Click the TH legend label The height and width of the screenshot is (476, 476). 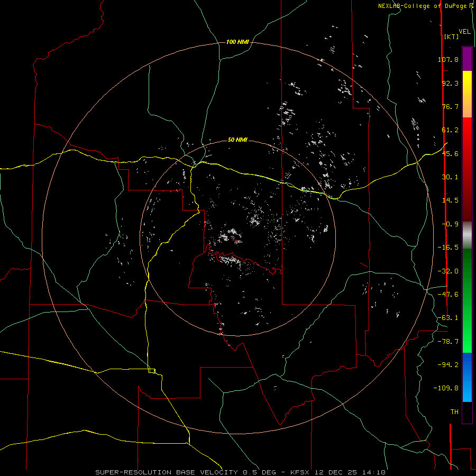454,412
